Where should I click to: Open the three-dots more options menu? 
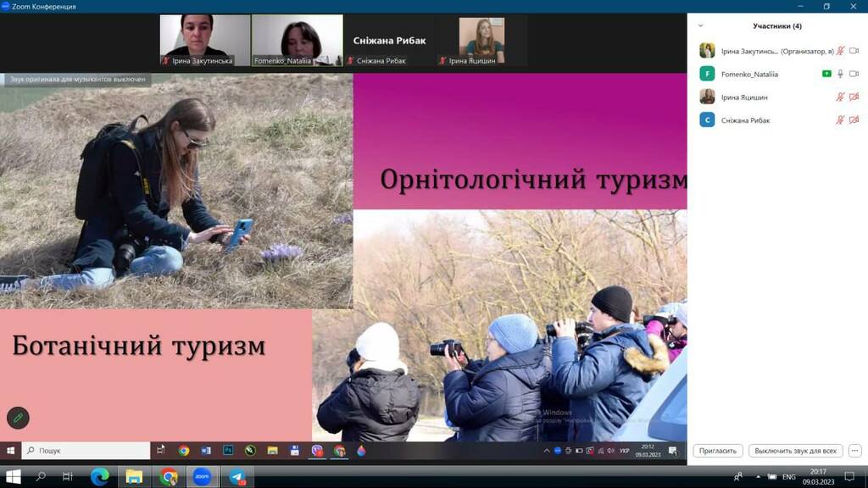[x=854, y=451]
